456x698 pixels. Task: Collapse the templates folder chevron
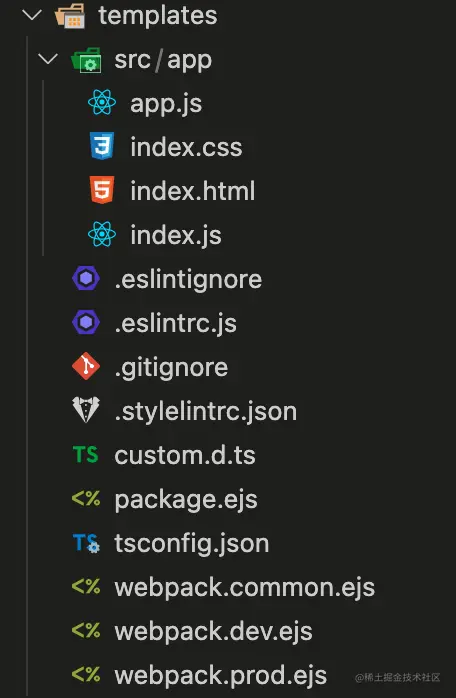point(32,15)
